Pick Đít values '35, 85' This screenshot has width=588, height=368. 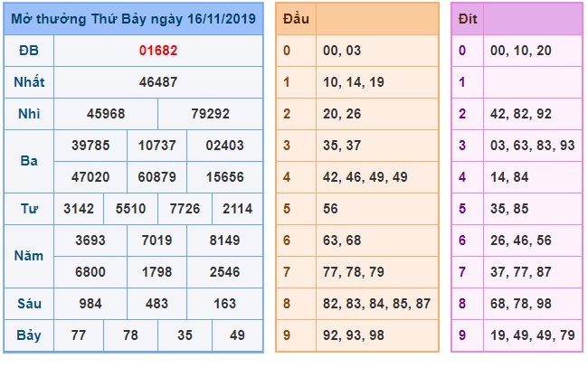pyautogui.click(x=509, y=209)
